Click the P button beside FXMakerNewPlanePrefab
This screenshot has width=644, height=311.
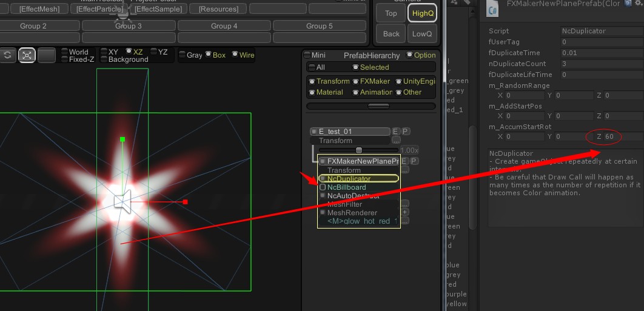pyautogui.click(x=414, y=161)
